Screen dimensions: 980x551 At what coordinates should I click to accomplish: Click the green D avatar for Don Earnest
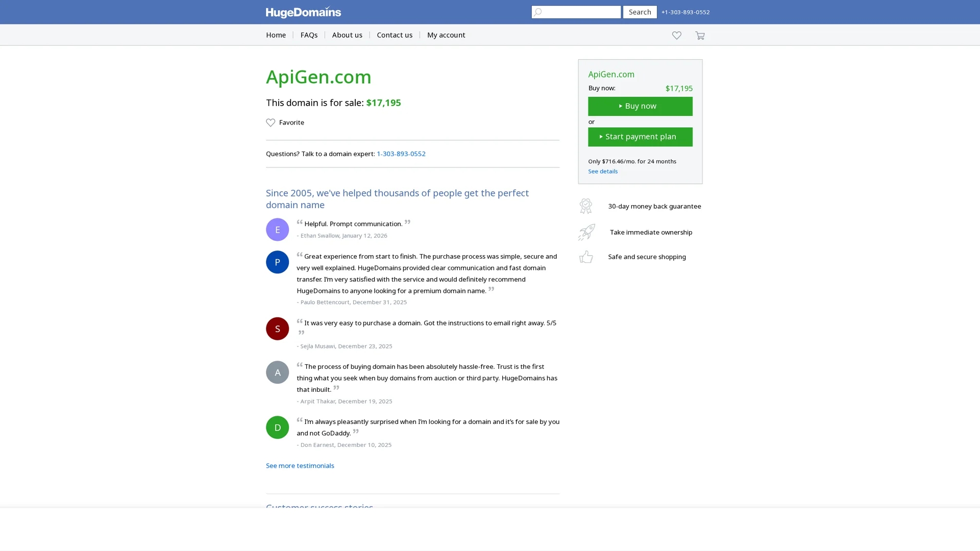[x=277, y=428]
